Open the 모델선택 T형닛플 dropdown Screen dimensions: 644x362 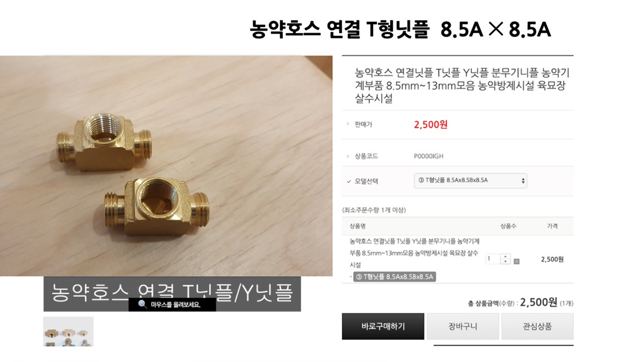[x=470, y=181]
